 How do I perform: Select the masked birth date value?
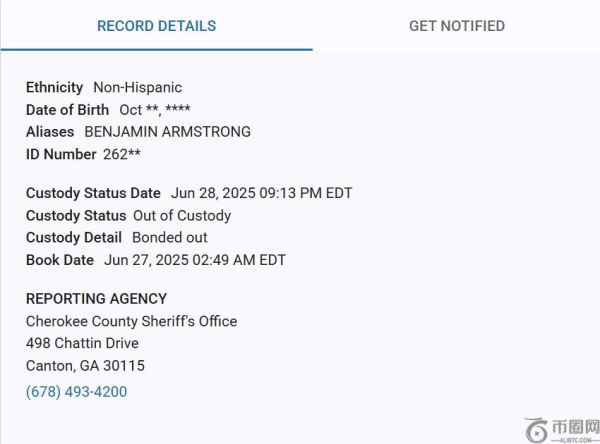pos(155,110)
